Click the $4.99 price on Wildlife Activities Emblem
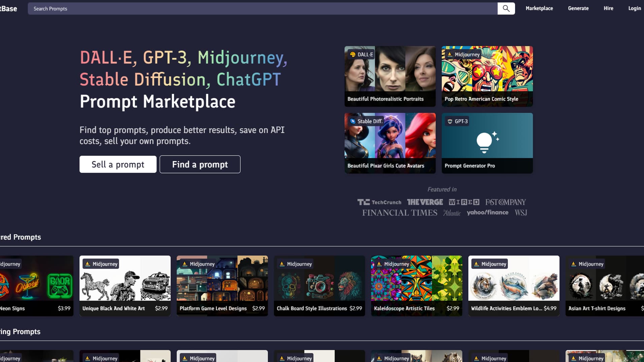Image resolution: width=644 pixels, height=362 pixels. click(550, 309)
